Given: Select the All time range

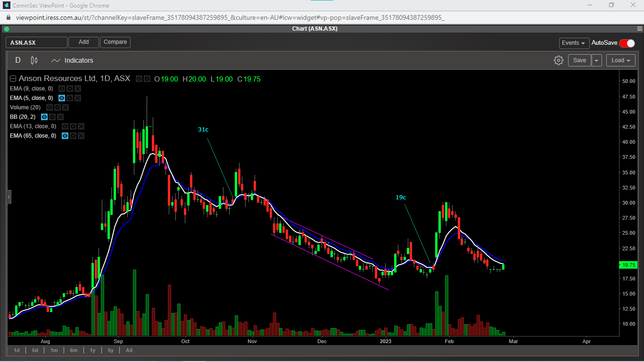Looking at the screenshot, I should 129,350.
